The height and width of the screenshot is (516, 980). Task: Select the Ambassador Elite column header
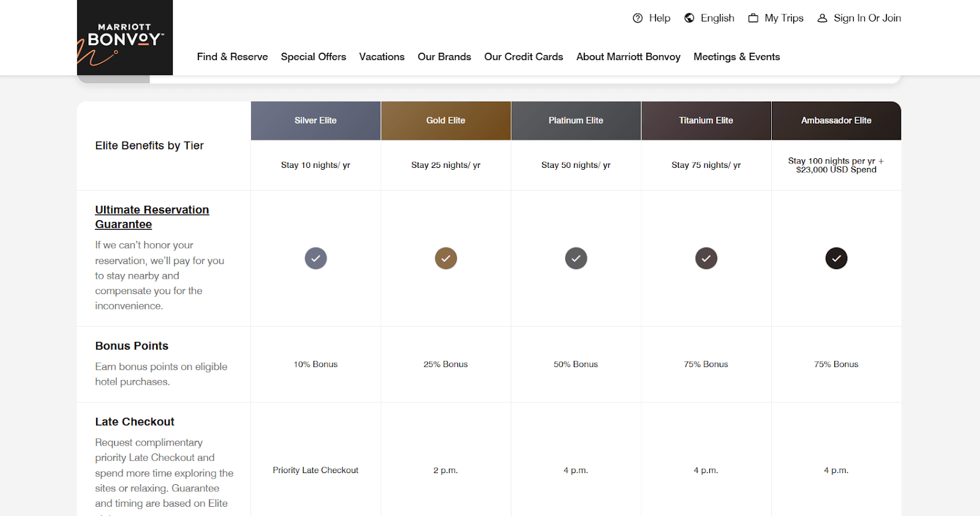(x=837, y=121)
